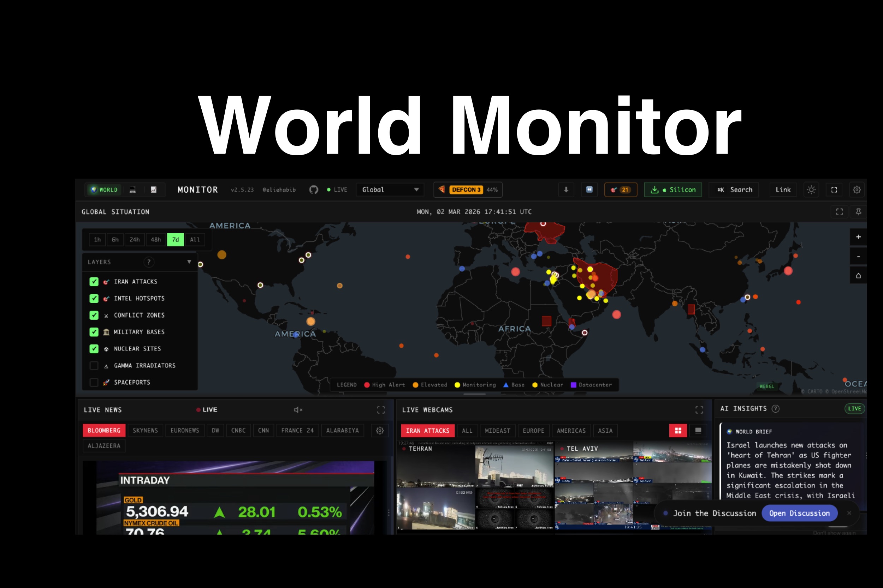
Task: Expand Live Webcams panel to fullscreen
Action: (699, 410)
